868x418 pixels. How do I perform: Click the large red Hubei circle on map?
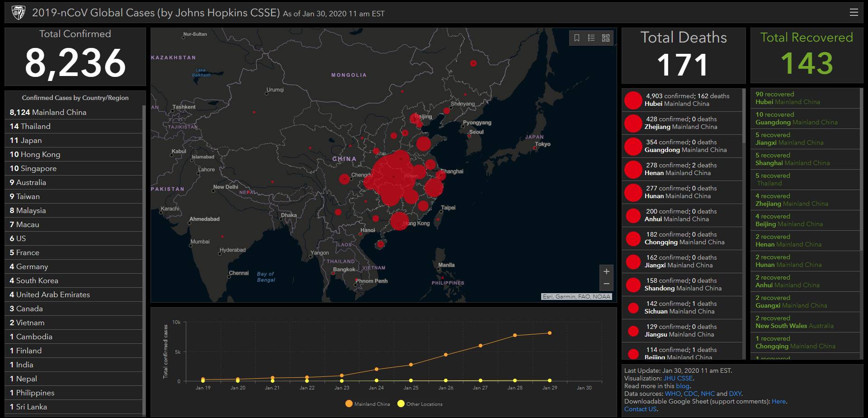pyautogui.click(x=392, y=176)
